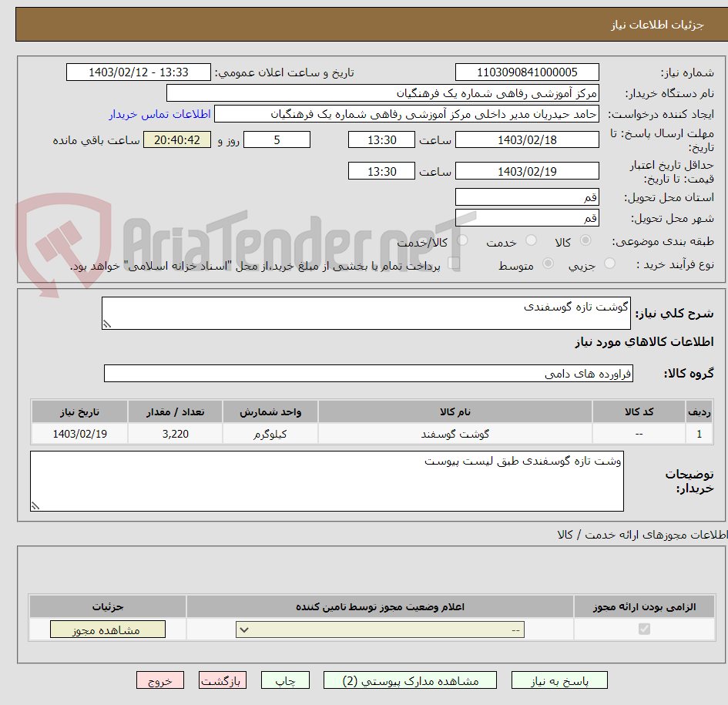Open اطلاعات تماس خریدار link
This screenshot has width=728, height=705.
pos(159,114)
